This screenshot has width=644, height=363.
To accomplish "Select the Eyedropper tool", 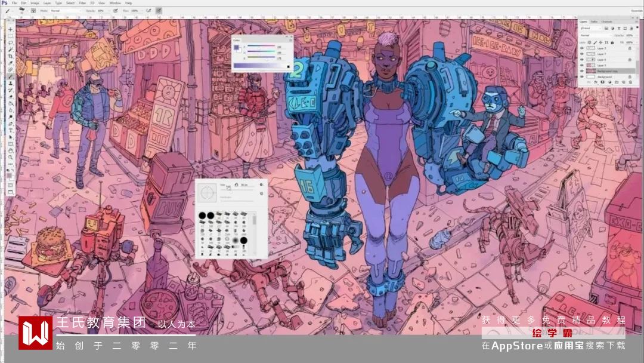I will (x=10, y=63).
